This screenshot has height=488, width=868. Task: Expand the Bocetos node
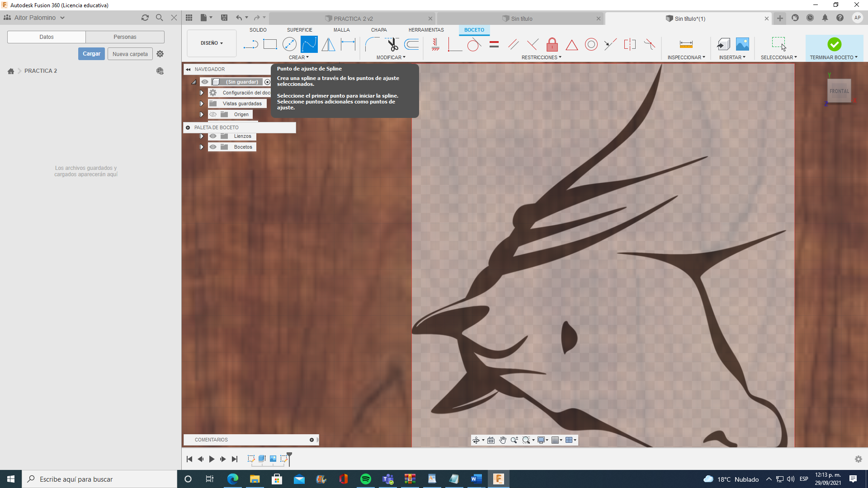[x=202, y=147]
